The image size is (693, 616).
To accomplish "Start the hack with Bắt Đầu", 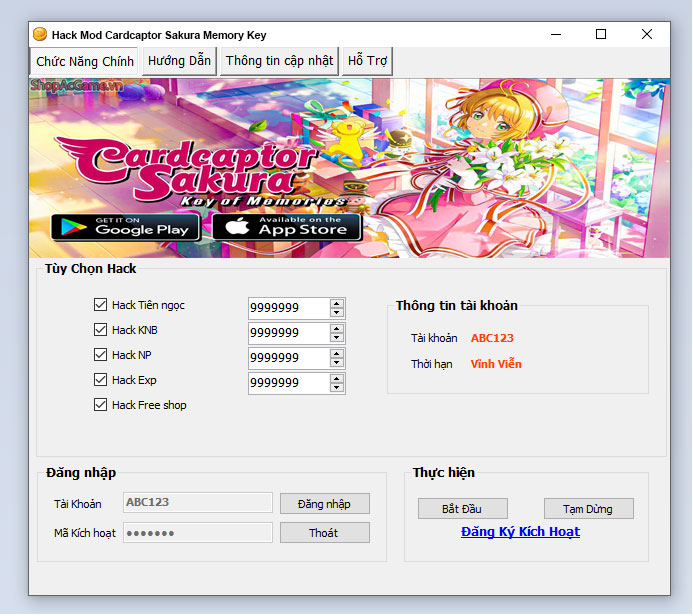I will (x=463, y=509).
